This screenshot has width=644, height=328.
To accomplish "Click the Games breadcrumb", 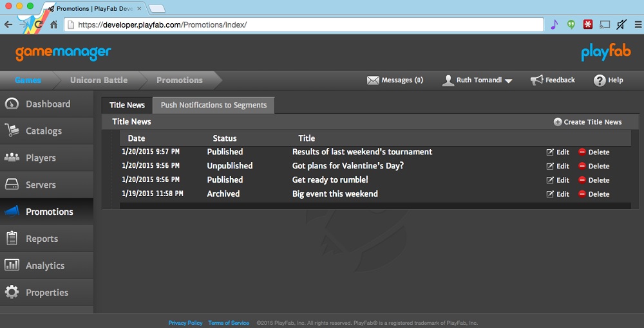I will (x=28, y=80).
